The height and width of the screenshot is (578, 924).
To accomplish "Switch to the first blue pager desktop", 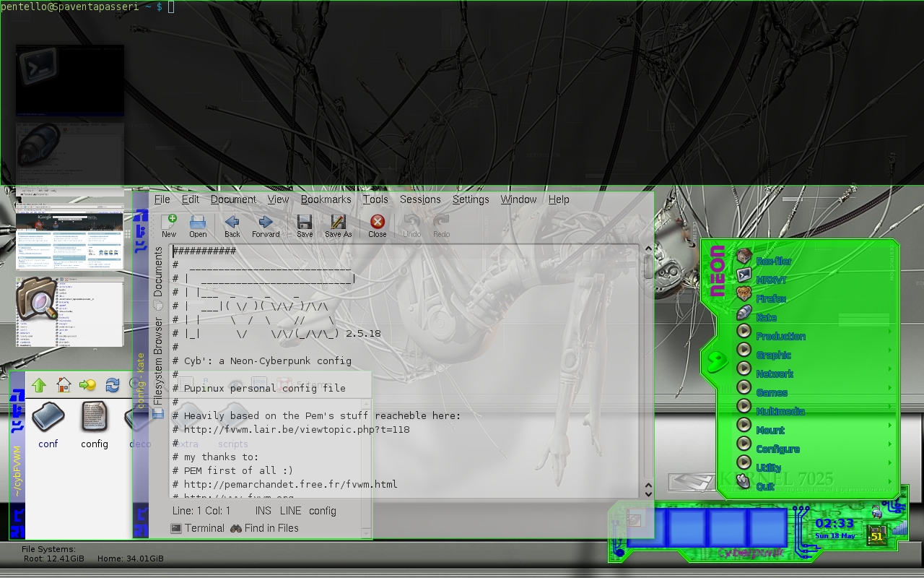I will click(x=647, y=527).
